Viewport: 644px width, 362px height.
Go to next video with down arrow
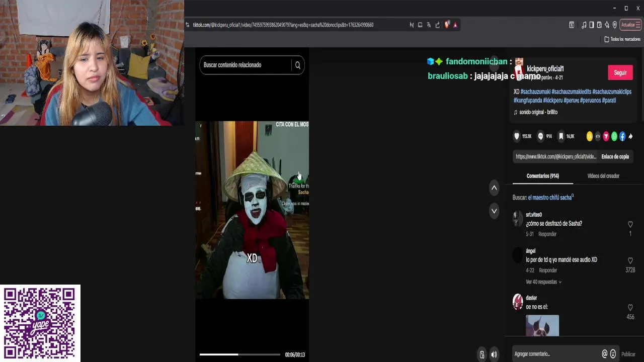pyautogui.click(x=494, y=211)
